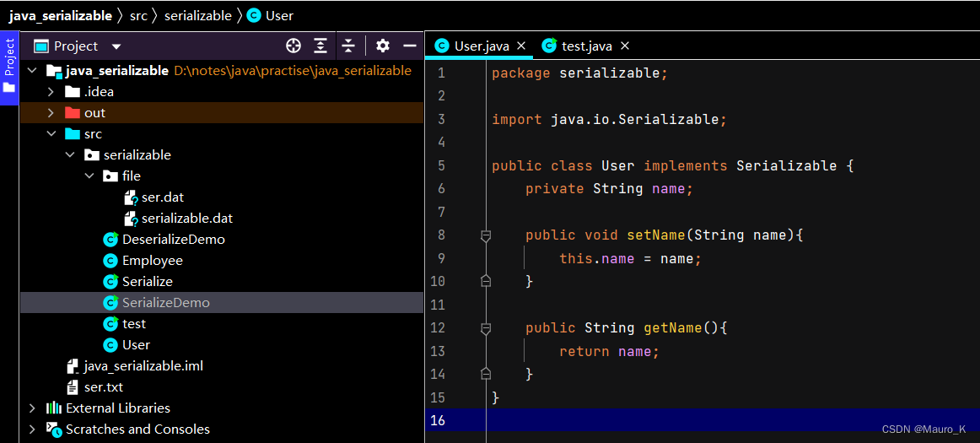Click the Expand All icon in Project toolbar
This screenshot has width=980, height=443.
pos(320,46)
